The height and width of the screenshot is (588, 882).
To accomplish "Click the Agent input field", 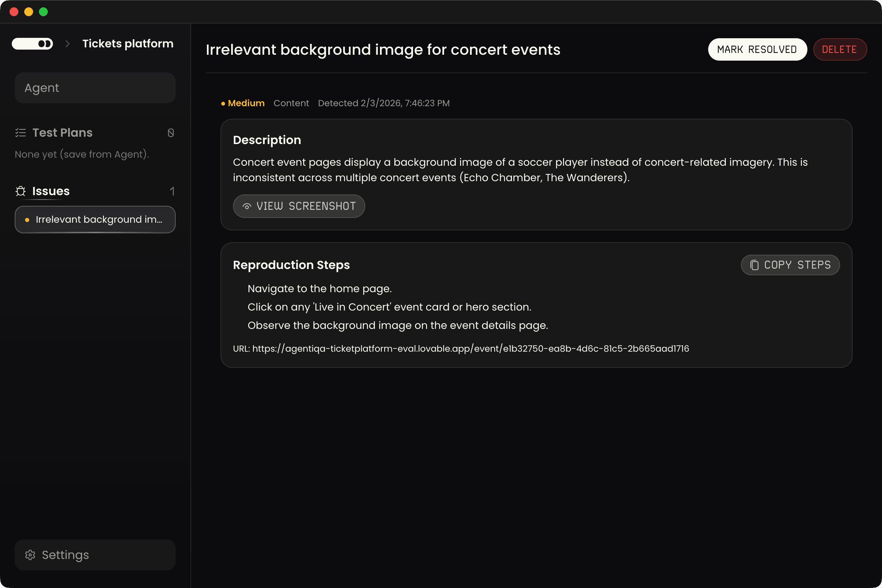I will (x=95, y=88).
